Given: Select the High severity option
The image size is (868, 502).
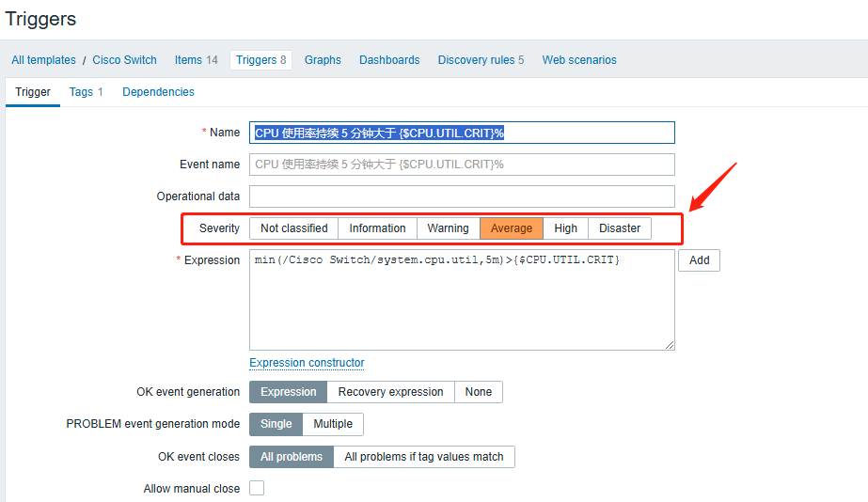Looking at the screenshot, I should coord(565,228).
